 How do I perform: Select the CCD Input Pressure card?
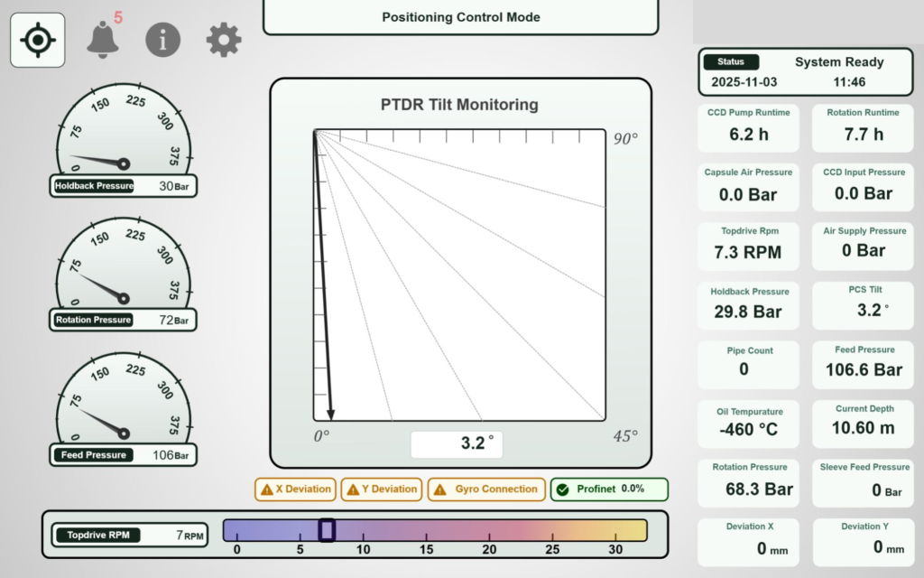tap(863, 187)
